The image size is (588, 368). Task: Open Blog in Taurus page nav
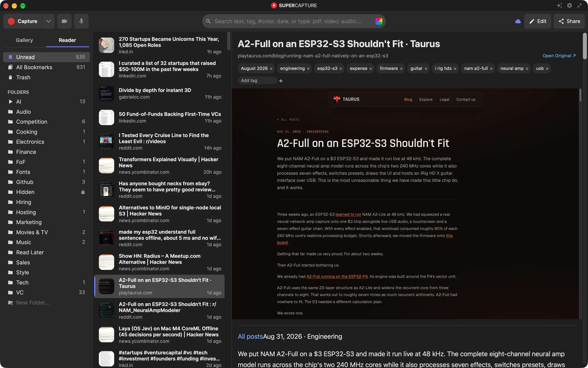pos(408,99)
